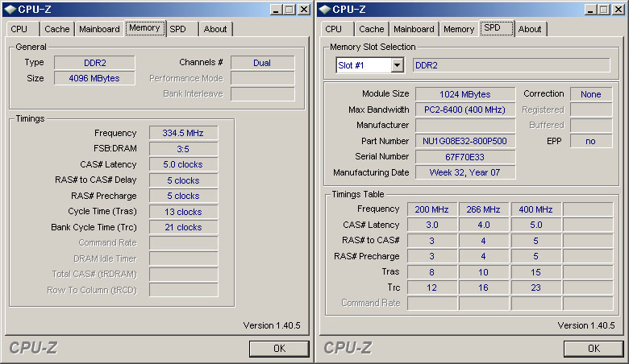Open the Cache tab in the right window
Screen dimensions: 629x364
pos(372,29)
